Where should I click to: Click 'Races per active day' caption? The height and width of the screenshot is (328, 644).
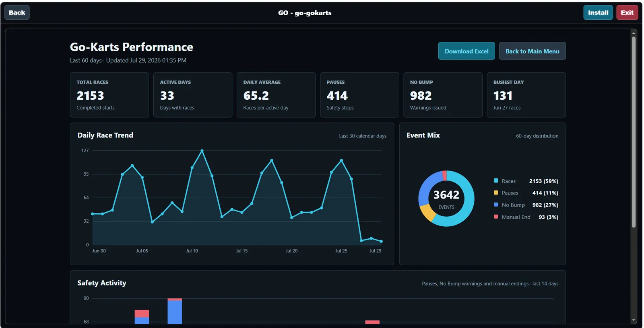pos(266,108)
